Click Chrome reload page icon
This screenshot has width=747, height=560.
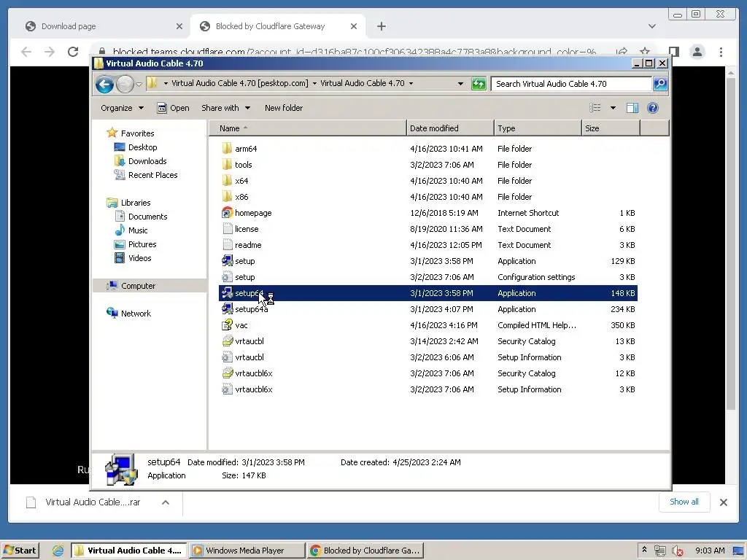point(73,52)
